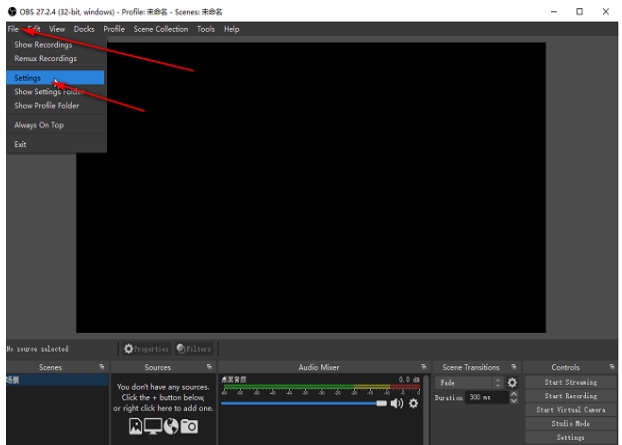Maximize the OBS window
Viewport: 622px width, 445px height.
click(x=580, y=12)
